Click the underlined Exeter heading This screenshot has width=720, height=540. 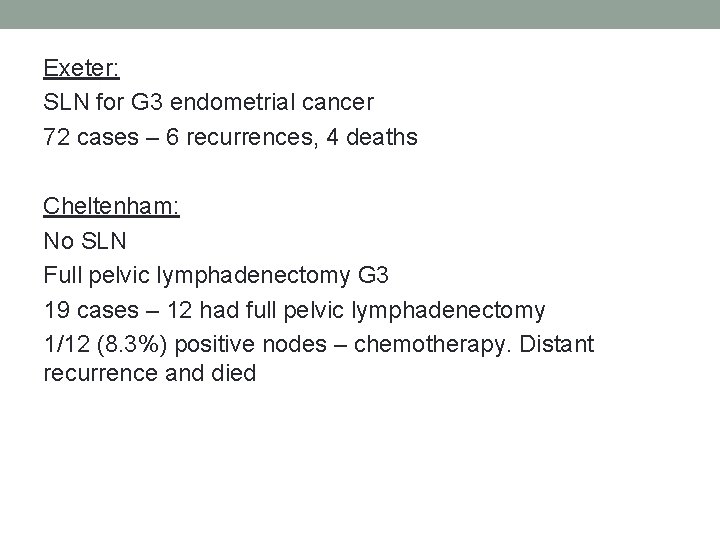pos(81,68)
